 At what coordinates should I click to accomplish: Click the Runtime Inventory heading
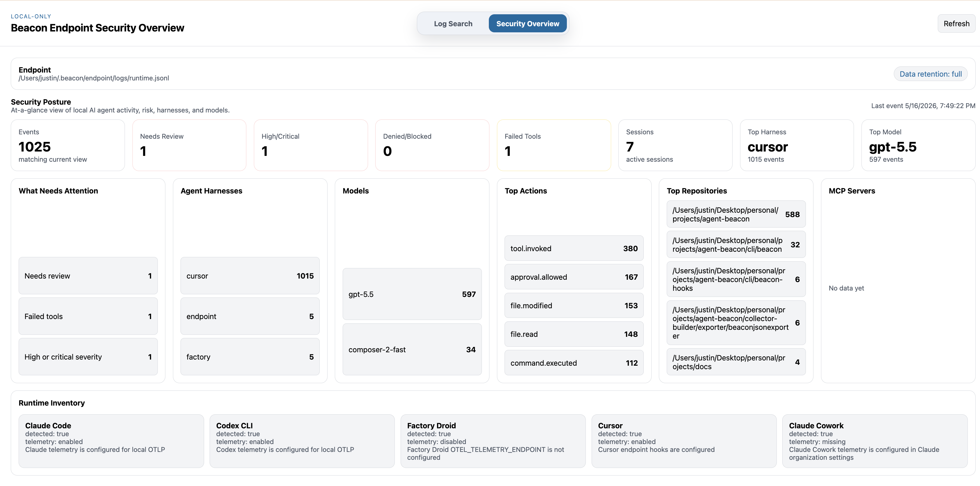point(52,403)
